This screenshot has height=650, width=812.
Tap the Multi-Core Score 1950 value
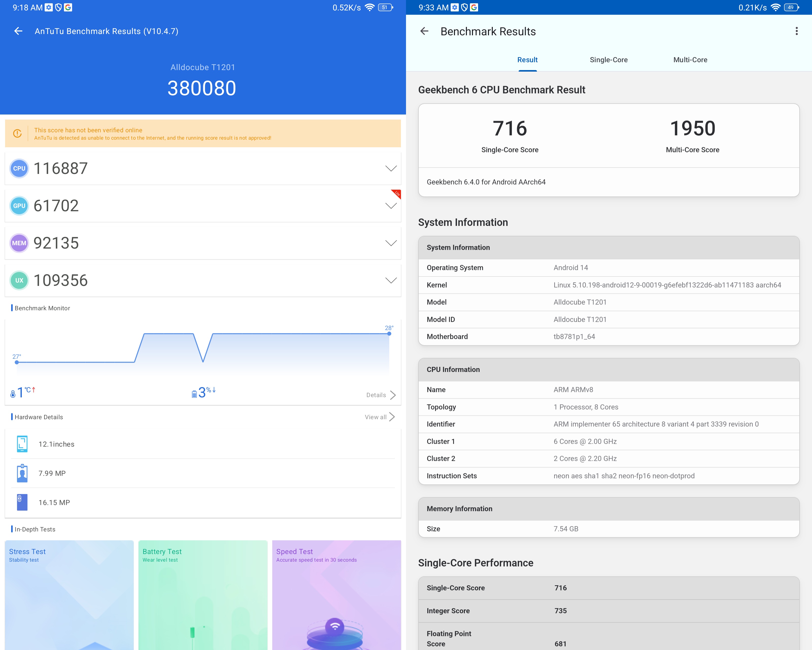[x=692, y=128]
